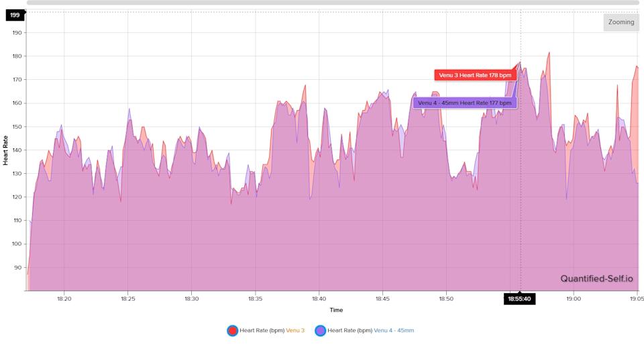Click the Venu 4 Heart Rate 177 bpm tooltip
The height and width of the screenshot is (357, 644).
pos(464,103)
